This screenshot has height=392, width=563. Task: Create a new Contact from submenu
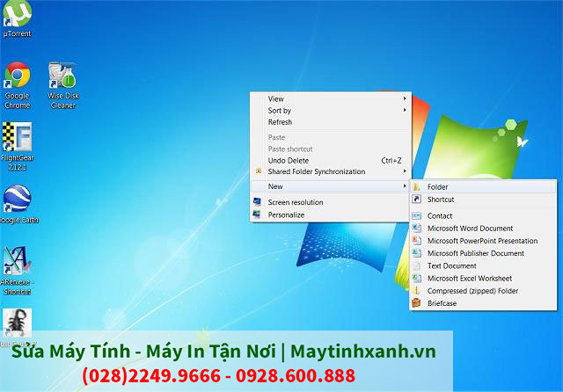pyautogui.click(x=483, y=215)
